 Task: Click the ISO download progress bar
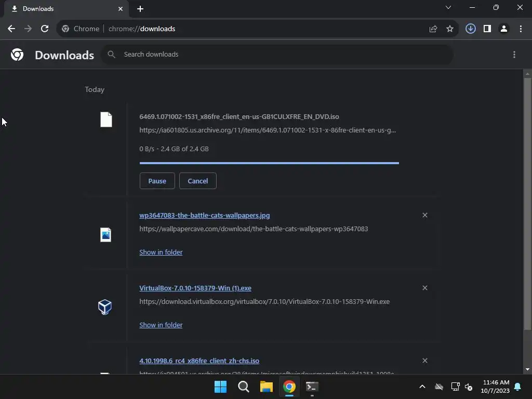pos(269,163)
